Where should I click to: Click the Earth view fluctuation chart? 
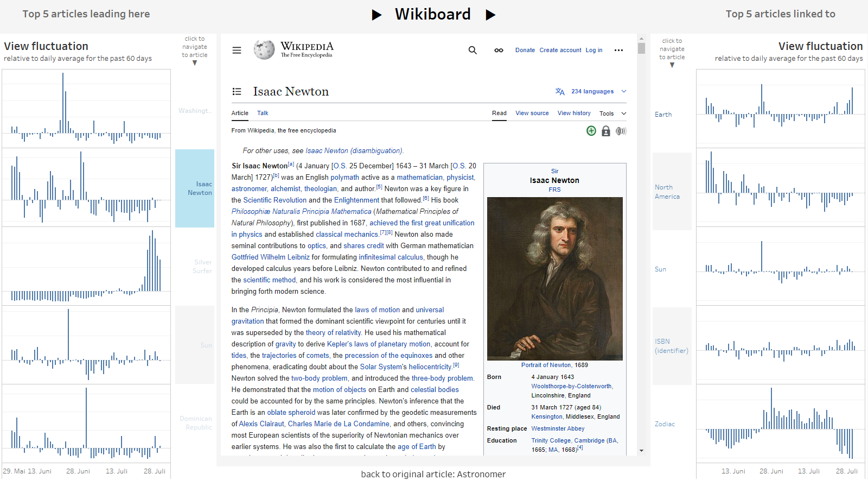pyautogui.click(x=781, y=109)
